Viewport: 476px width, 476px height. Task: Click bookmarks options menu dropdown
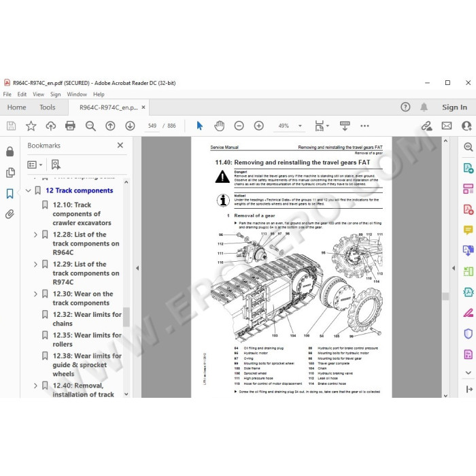[x=35, y=165]
